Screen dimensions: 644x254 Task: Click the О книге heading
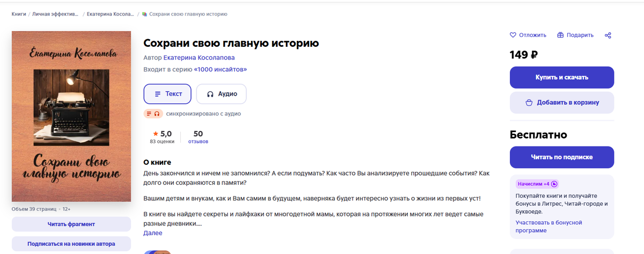(x=157, y=162)
